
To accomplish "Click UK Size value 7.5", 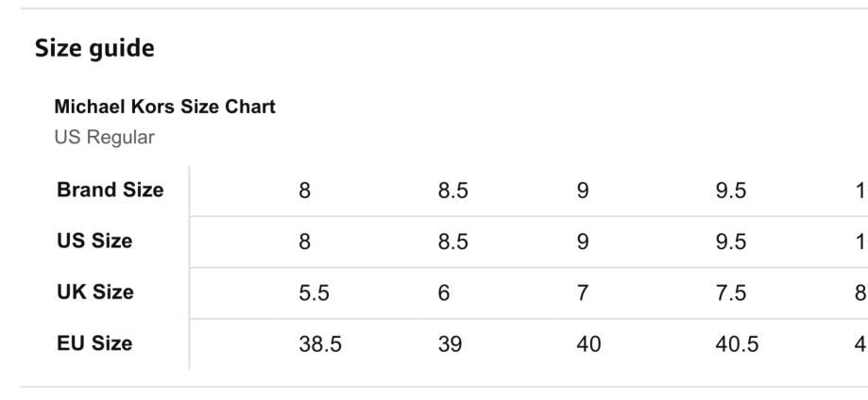I will pyautogui.click(x=731, y=292).
